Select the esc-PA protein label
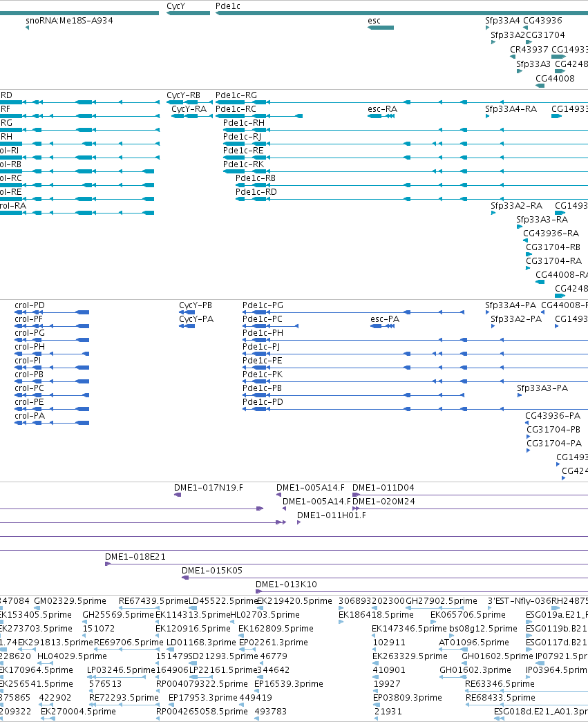Viewport: 588px width, 722px height. point(384,319)
